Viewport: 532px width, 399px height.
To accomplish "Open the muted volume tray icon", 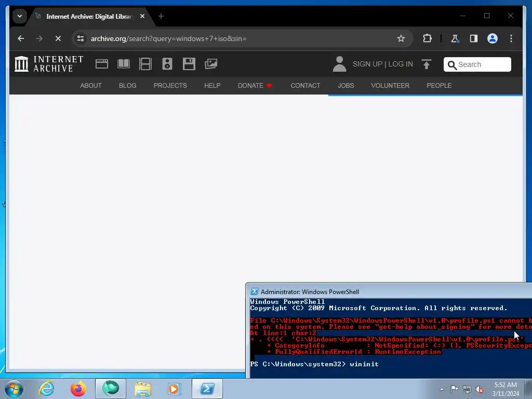I will [480, 389].
